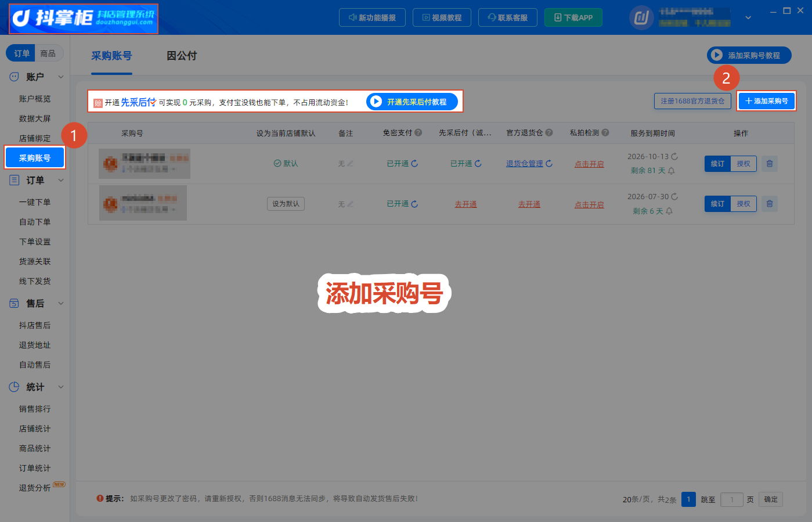This screenshot has width=812, height=522.
Task: Delete the second purchase account row
Action: (770, 204)
